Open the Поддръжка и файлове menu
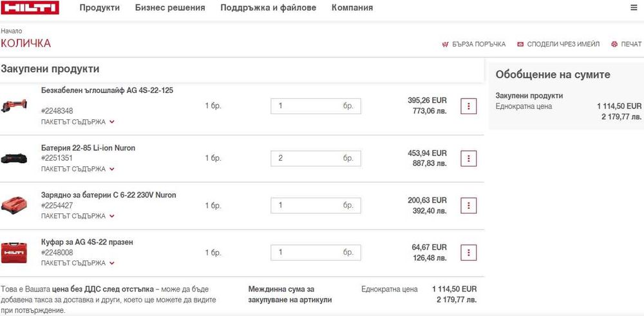 click(268, 8)
